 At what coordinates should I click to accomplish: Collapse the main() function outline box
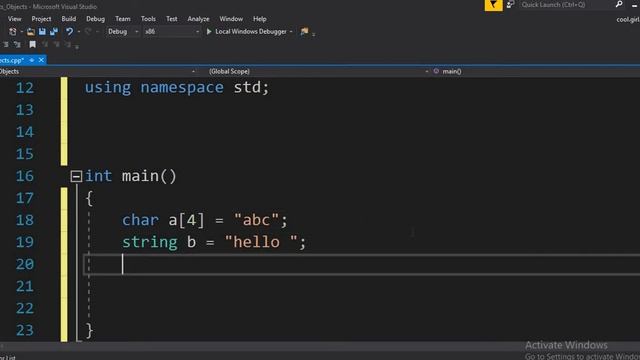click(x=76, y=176)
